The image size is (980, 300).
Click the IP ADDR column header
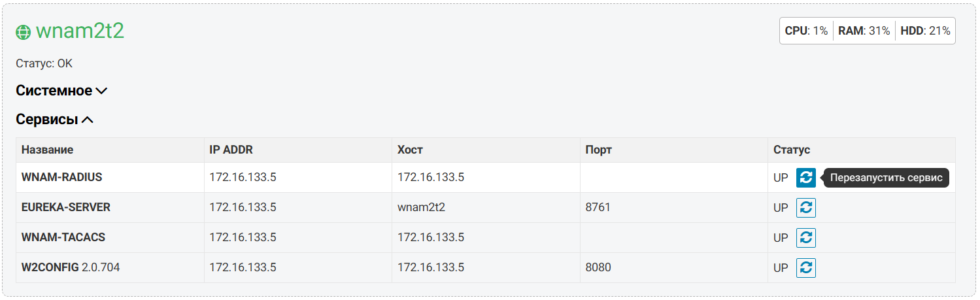231,150
